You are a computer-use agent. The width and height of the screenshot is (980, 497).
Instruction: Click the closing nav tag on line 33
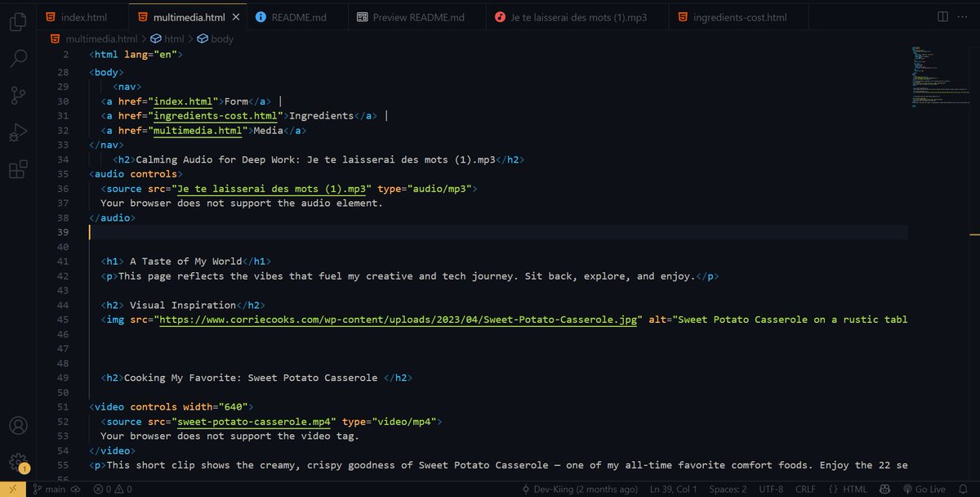pyautogui.click(x=107, y=146)
